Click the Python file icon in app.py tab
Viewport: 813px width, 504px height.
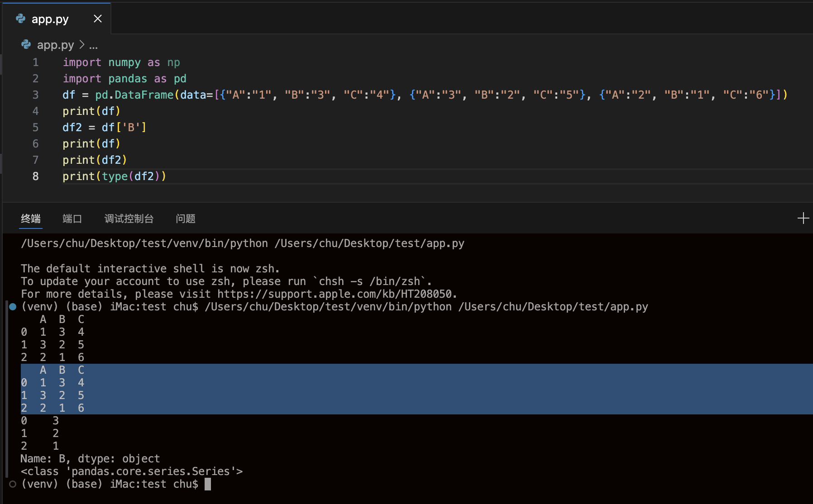(x=21, y=19)
